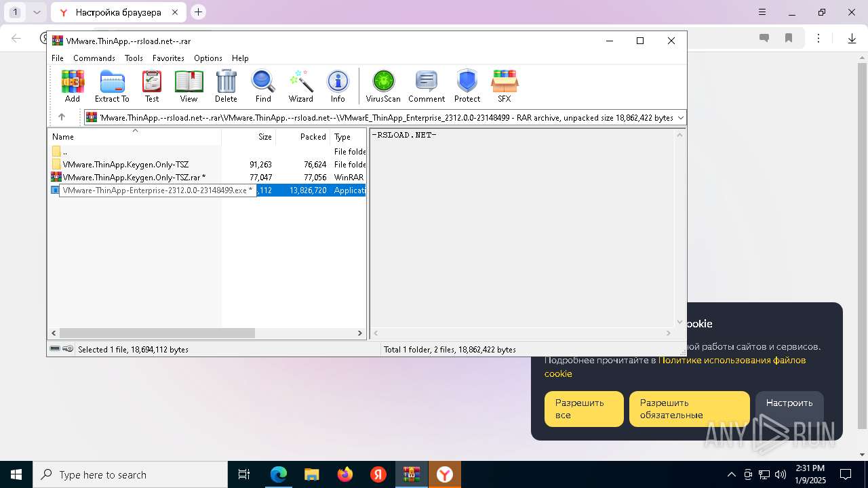
Task: Click file list scroll left arrow
Action: [54, 333]
